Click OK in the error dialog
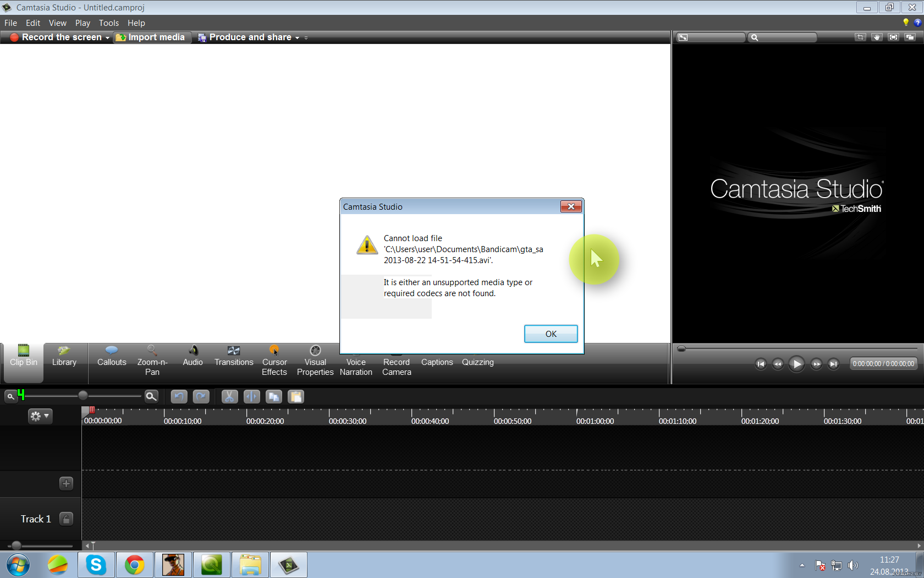 coord(551,334)
